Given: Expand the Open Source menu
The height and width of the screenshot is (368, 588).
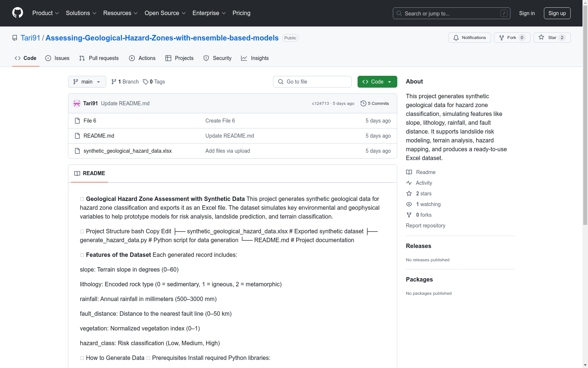Looking at the screenshot, I should point(165,13).
